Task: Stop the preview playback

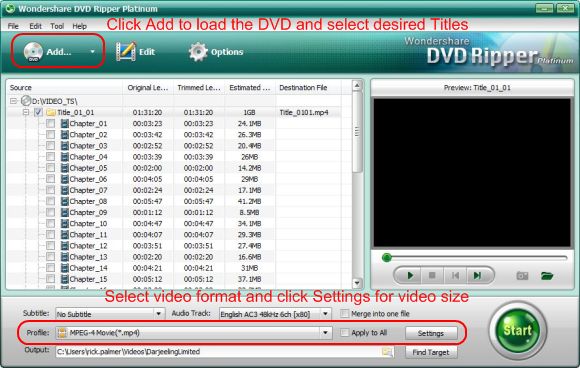Action: pyautogui.click(x=432, y=276)
